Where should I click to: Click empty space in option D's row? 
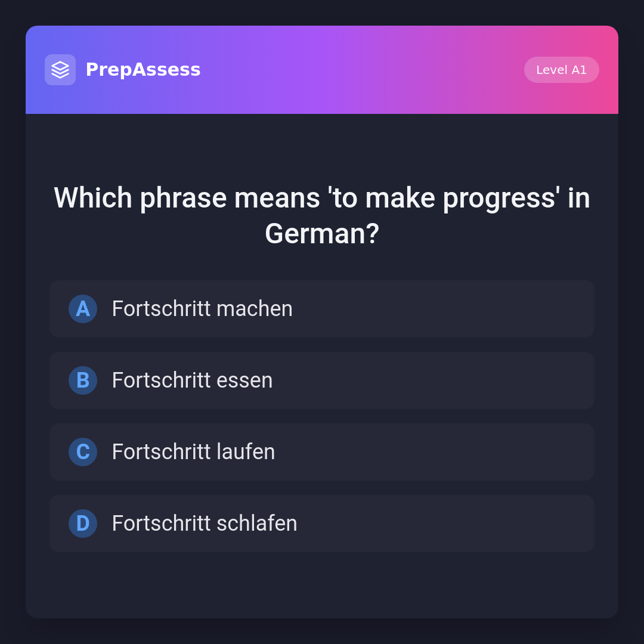447,524
